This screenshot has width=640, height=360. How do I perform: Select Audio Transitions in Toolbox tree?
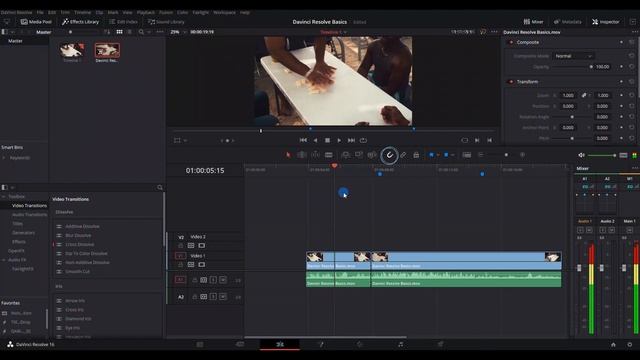[x=29, y=215]
